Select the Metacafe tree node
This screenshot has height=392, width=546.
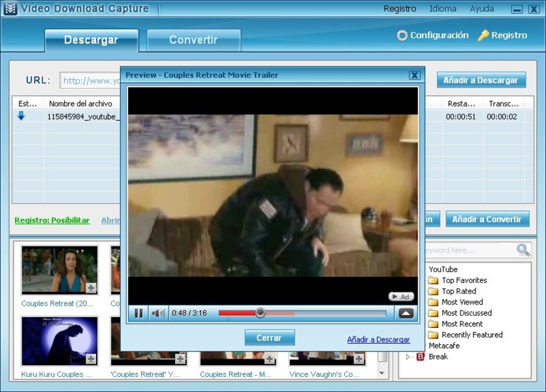[x=444, y=346]
